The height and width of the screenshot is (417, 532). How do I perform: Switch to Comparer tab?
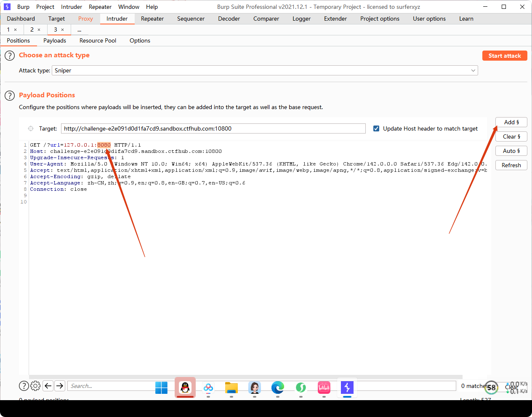pos(266,19)
